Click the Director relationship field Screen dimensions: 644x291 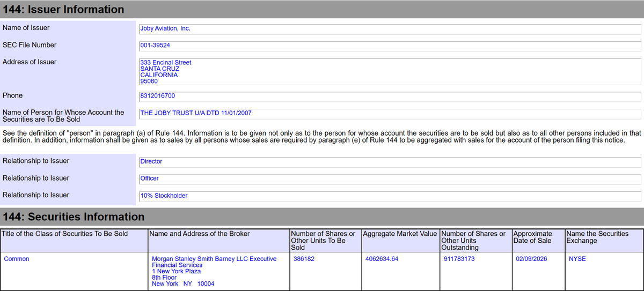(x=390, y=162)
